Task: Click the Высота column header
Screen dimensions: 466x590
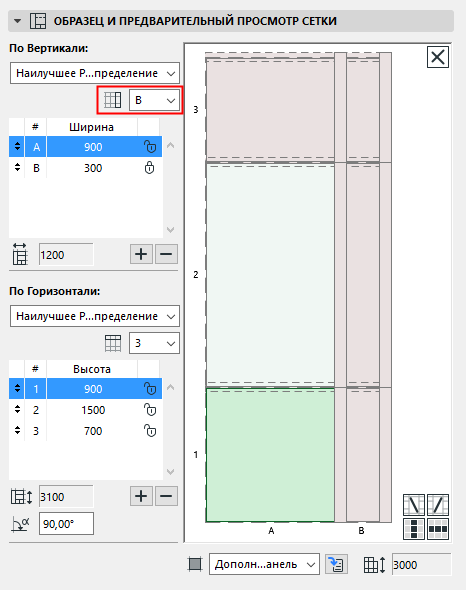Action: (92, 369)
